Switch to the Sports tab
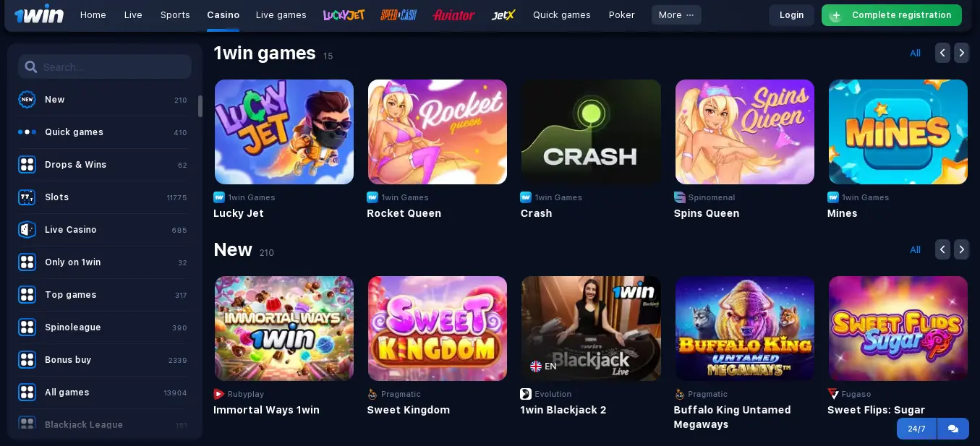 tap(175, 14)
